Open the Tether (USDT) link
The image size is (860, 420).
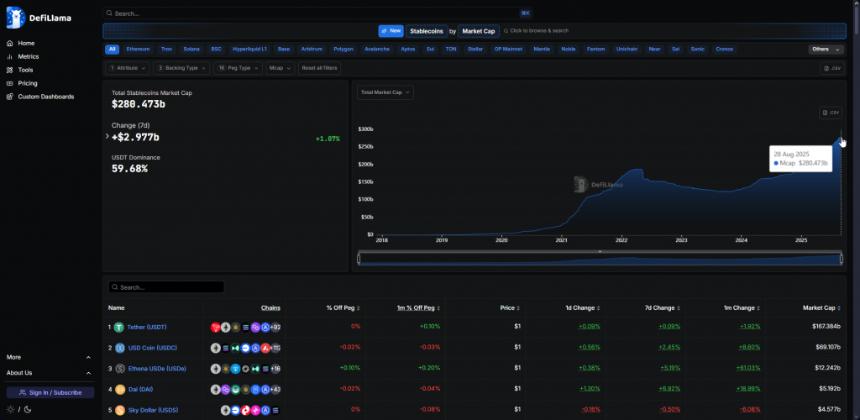click(x=146, y=327)
